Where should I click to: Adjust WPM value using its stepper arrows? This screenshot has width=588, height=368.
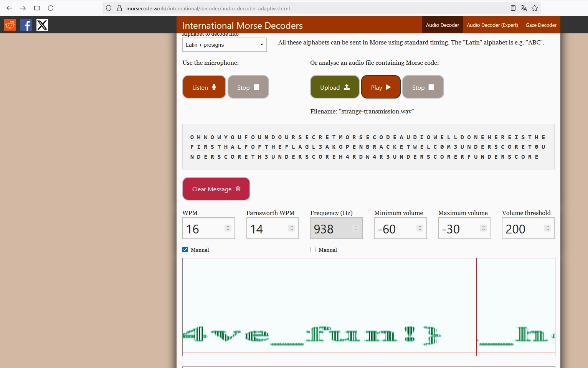228,228
